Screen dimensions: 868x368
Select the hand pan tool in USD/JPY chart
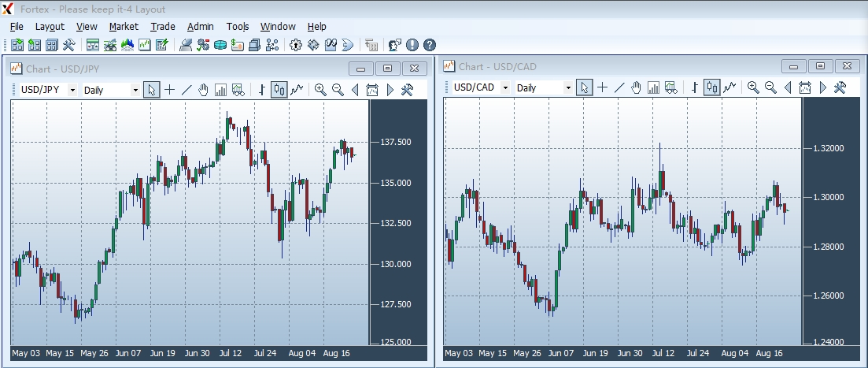click(x=203, y=90)
